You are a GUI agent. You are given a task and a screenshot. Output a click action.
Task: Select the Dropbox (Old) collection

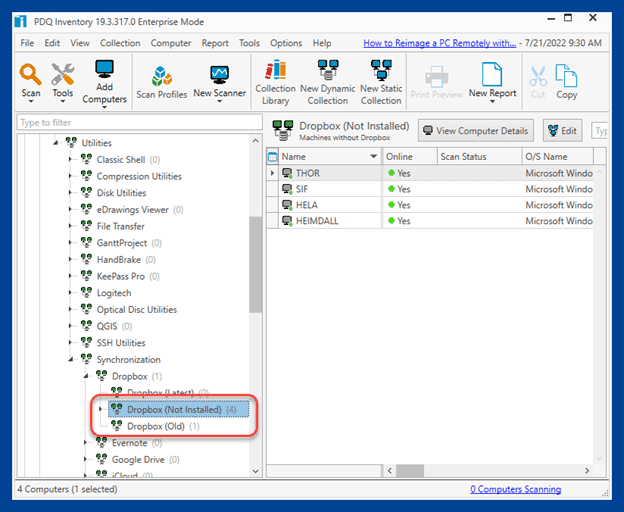[x=156, y=426]
